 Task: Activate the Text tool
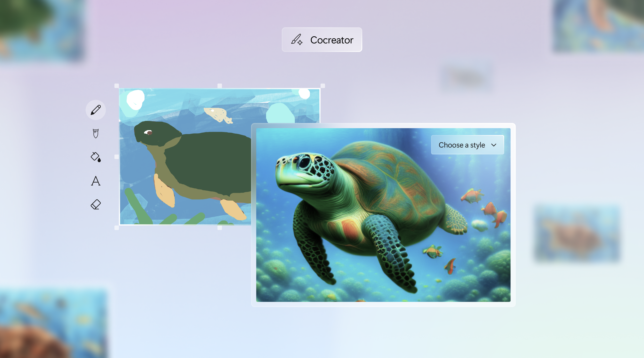coord(96,181)
